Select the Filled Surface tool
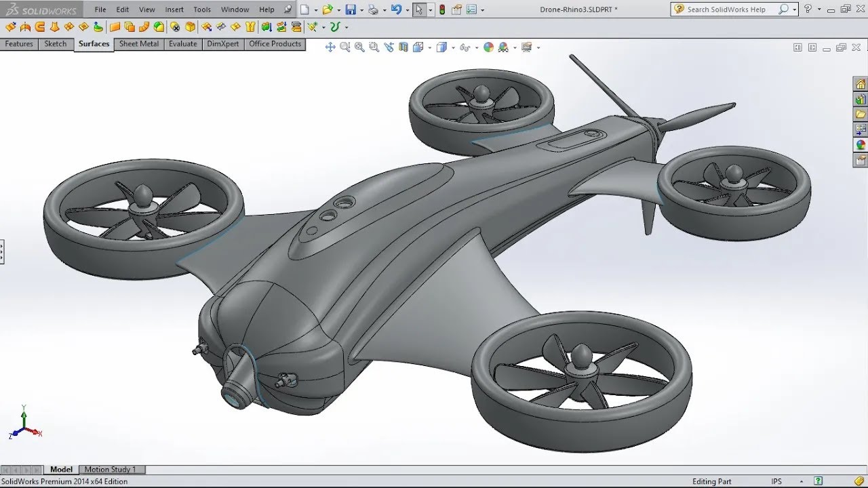The image size is (868, 488). pyautogui.click(x=83, y=27)
